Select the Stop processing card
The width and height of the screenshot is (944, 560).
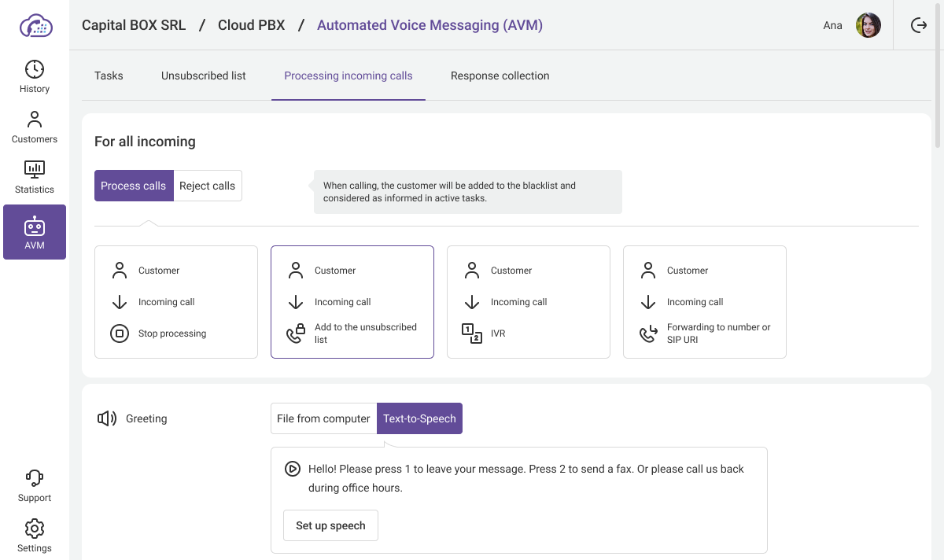[x=176, y=302]
